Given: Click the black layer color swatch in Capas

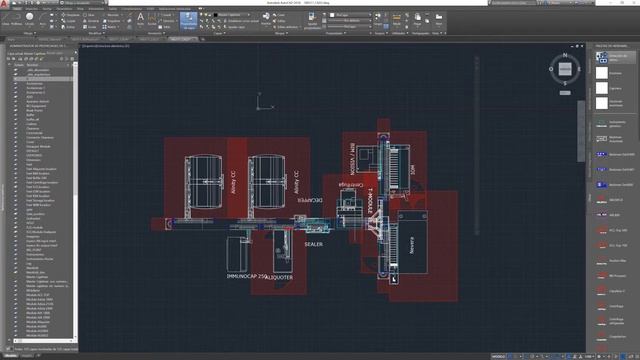Looking at the screenshot, I should point(216,15).
